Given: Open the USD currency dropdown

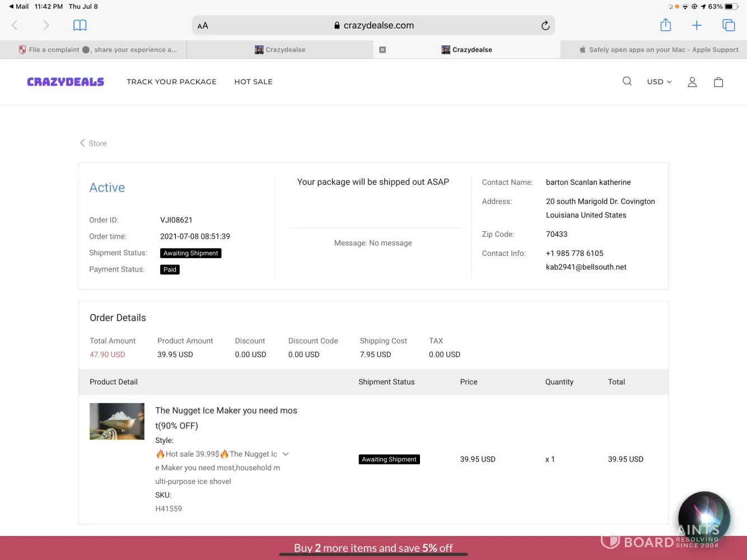Looking at the screenshot, I should (x=659, y=82).
